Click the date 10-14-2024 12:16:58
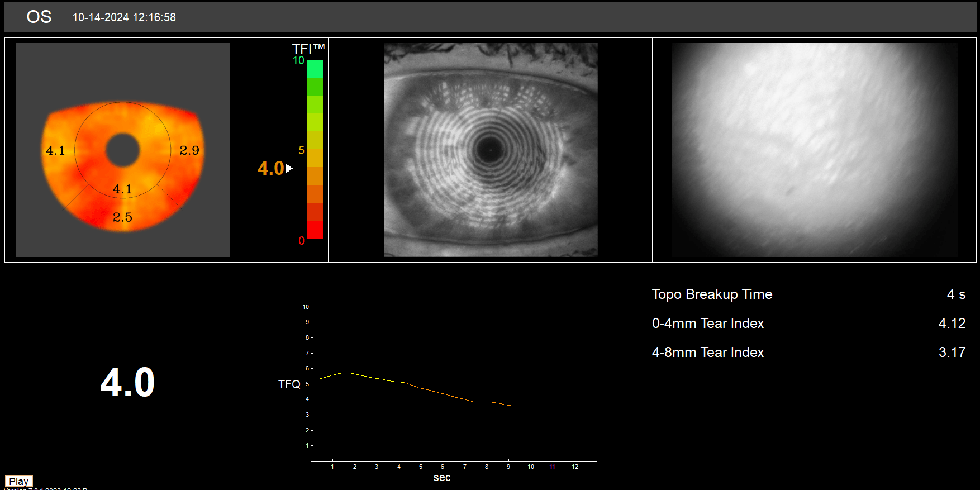980x490 pixels. pos(124,17)
